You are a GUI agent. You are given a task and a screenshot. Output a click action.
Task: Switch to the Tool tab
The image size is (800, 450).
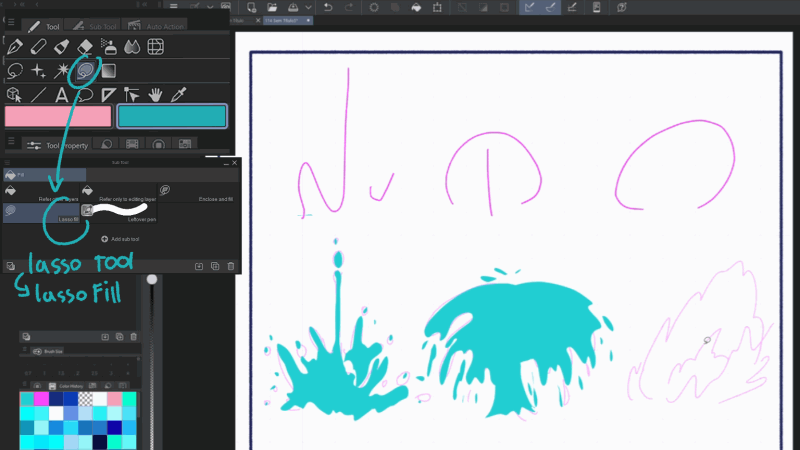(44, 26)
